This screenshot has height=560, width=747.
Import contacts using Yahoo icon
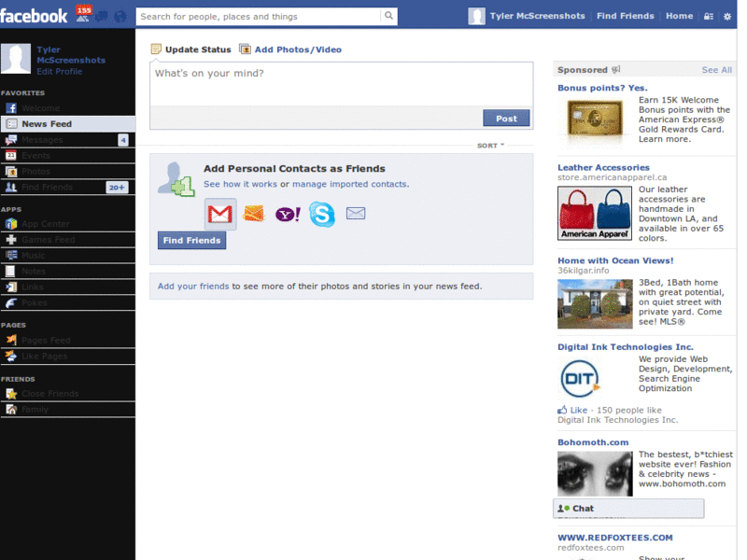pos(288,214)
